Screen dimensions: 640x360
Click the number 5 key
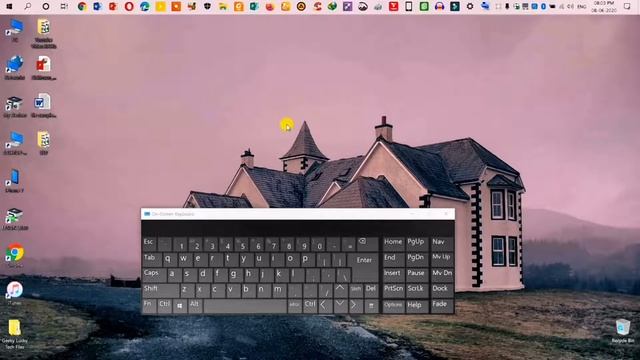(242, 244)
